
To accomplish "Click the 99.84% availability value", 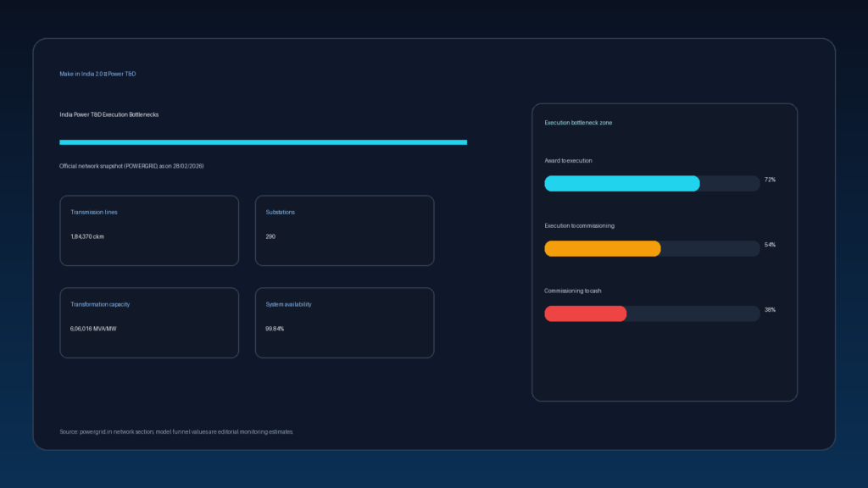I will click(275, 328).
